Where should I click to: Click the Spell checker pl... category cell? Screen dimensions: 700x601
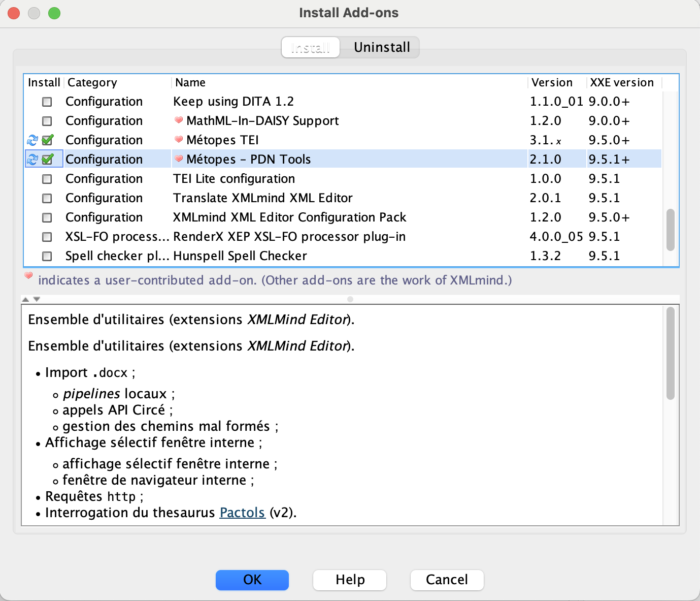pyautogui.click(x=117, y=256)
